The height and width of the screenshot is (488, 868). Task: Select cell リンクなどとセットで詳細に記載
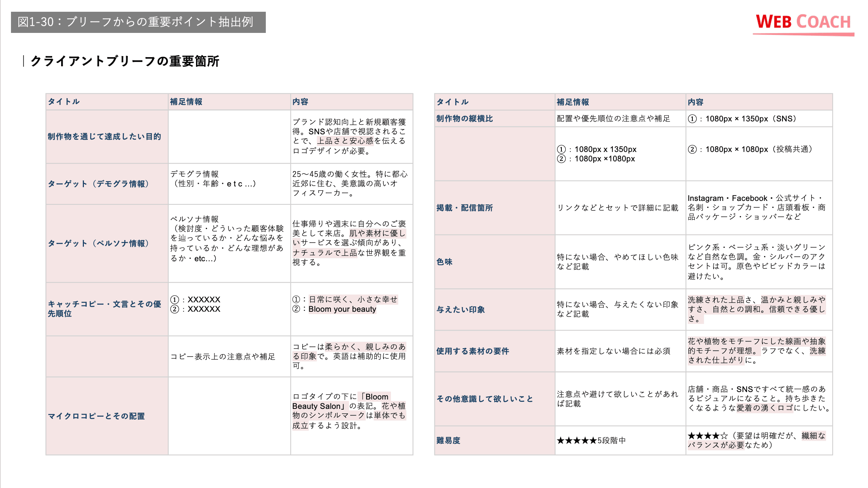[621, 208]
